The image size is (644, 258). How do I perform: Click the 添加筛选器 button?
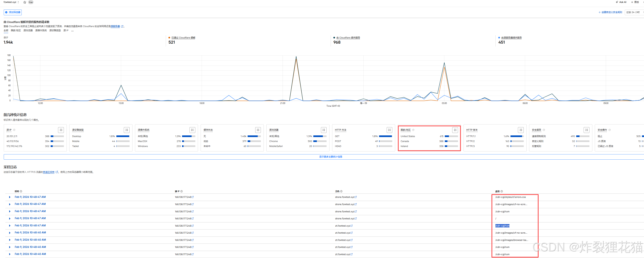(13, 12)
